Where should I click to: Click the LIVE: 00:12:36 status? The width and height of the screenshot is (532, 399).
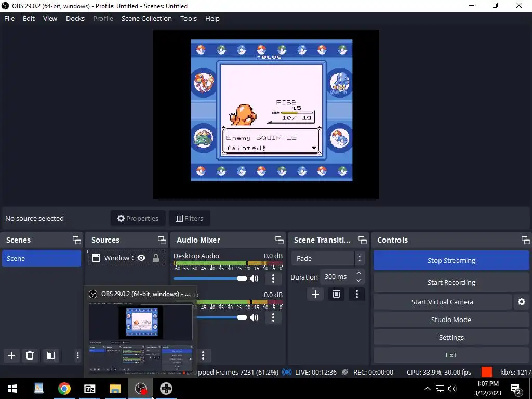(315, 372)
